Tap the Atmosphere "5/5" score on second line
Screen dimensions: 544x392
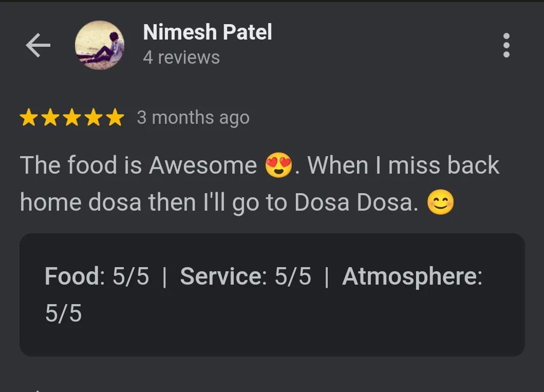click(63, 313)
